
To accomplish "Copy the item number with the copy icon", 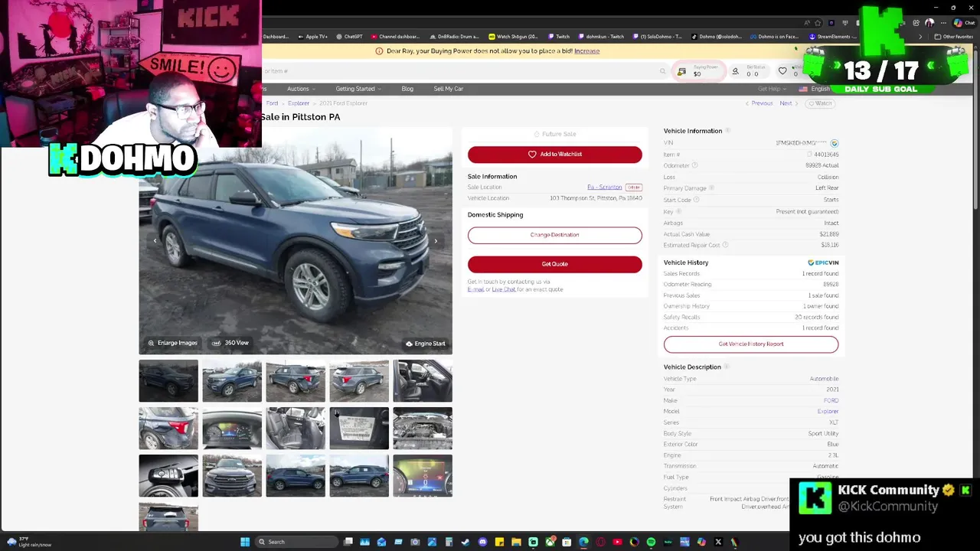I will click(811, 155).
